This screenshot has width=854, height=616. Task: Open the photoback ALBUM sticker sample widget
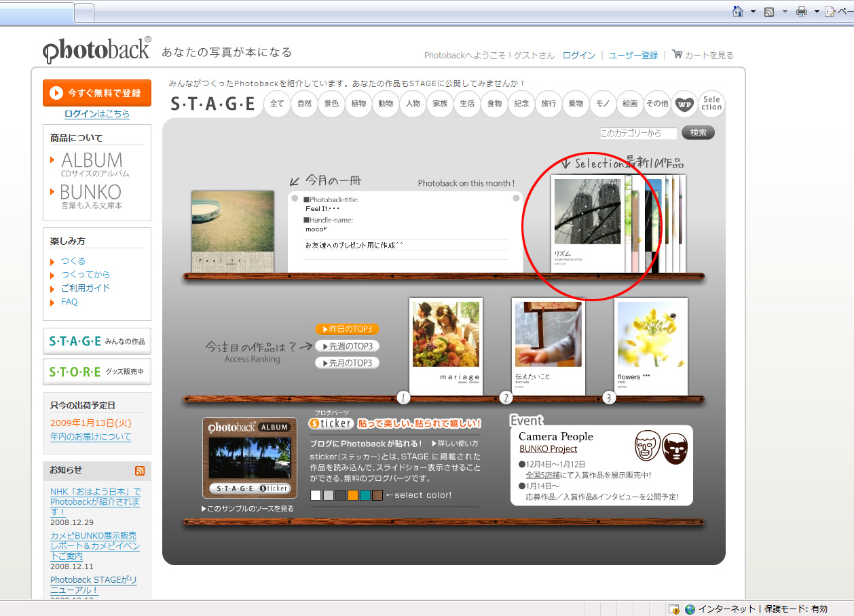coord(250,458)
